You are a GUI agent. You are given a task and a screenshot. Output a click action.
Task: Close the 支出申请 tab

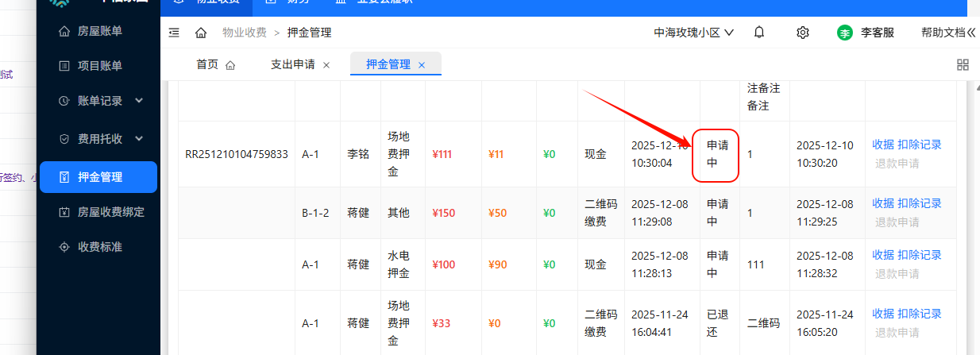click(326, 65)
